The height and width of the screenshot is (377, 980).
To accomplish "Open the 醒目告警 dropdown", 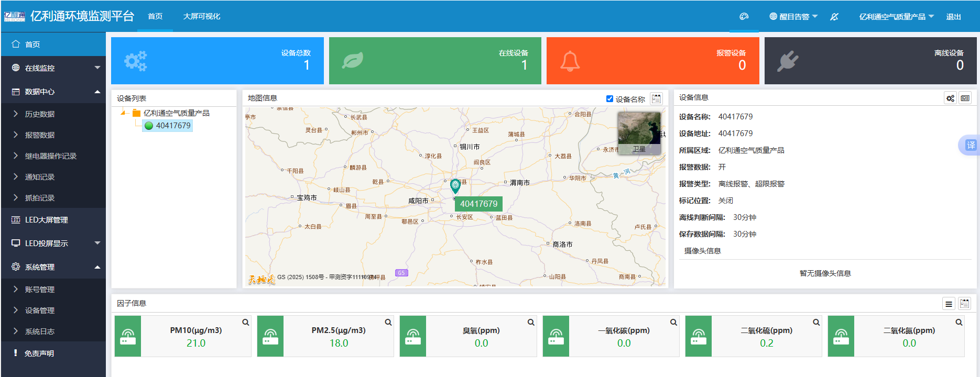I will pos(793,17).
